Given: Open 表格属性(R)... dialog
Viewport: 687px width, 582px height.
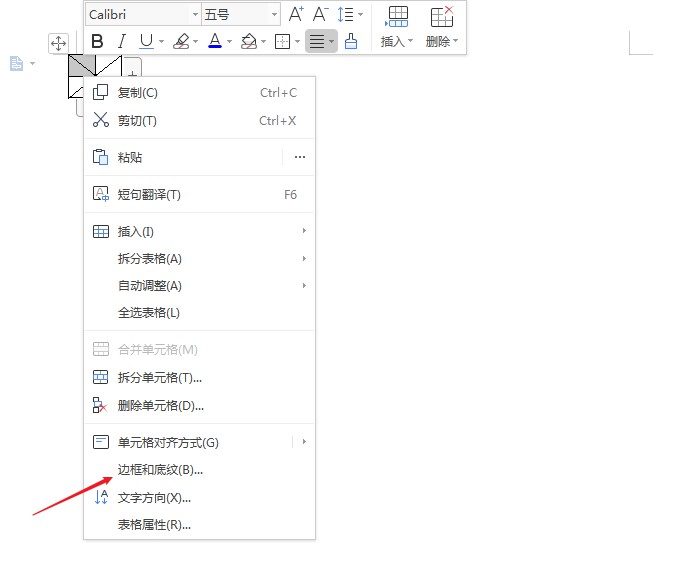Looking at the screenshot, I should [199, 525].
